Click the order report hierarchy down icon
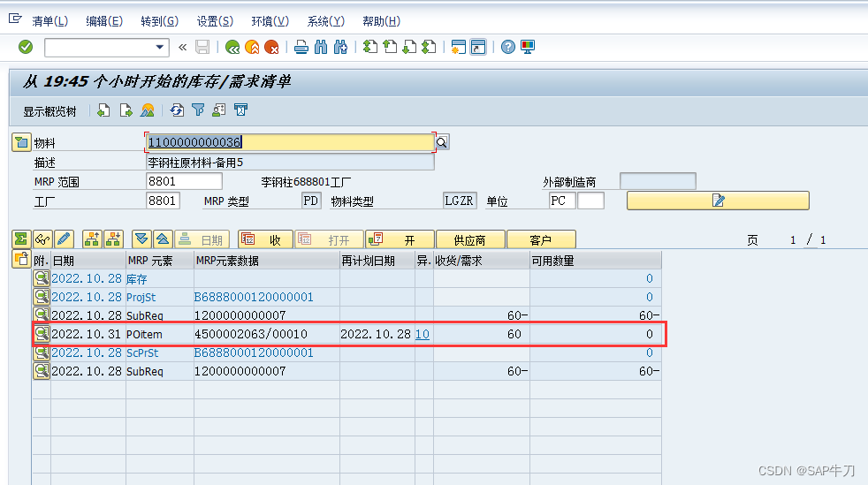868x485 pixels. (x=113, y=239)
